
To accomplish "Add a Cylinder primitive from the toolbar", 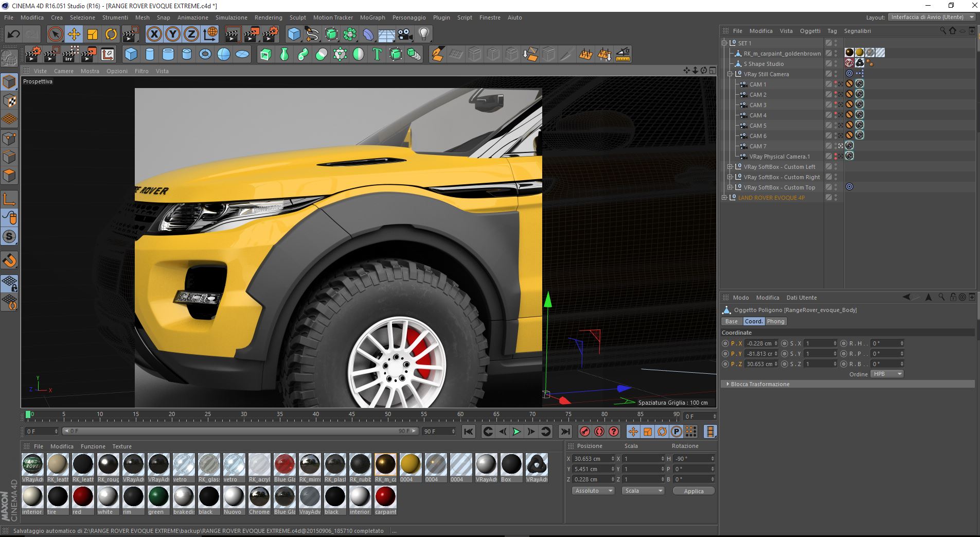I will (150, 54).
